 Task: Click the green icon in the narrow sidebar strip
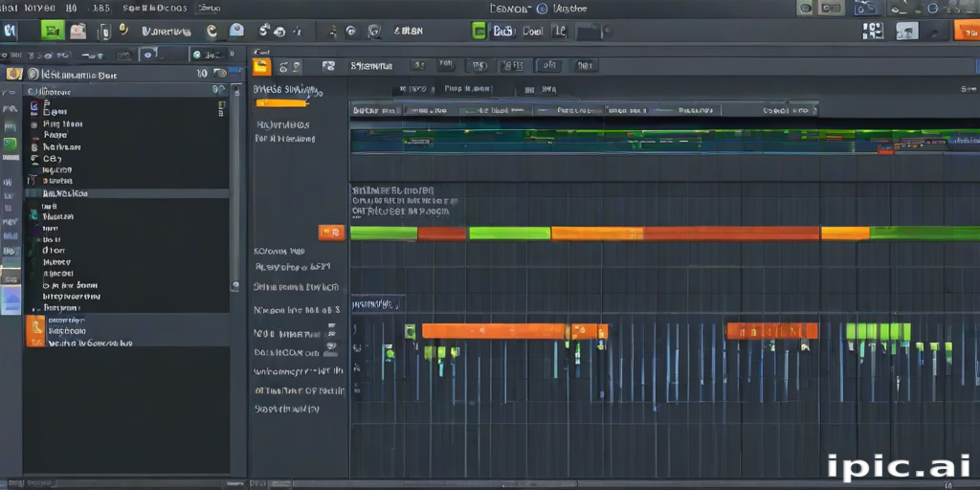[x=10, y=144]
